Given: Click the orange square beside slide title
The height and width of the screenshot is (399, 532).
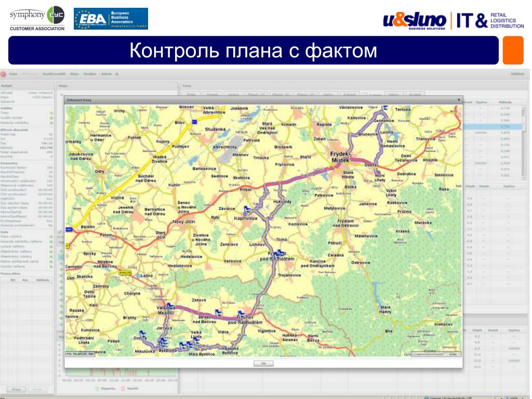Looking at the screenshot, I should tap(513, 50).
